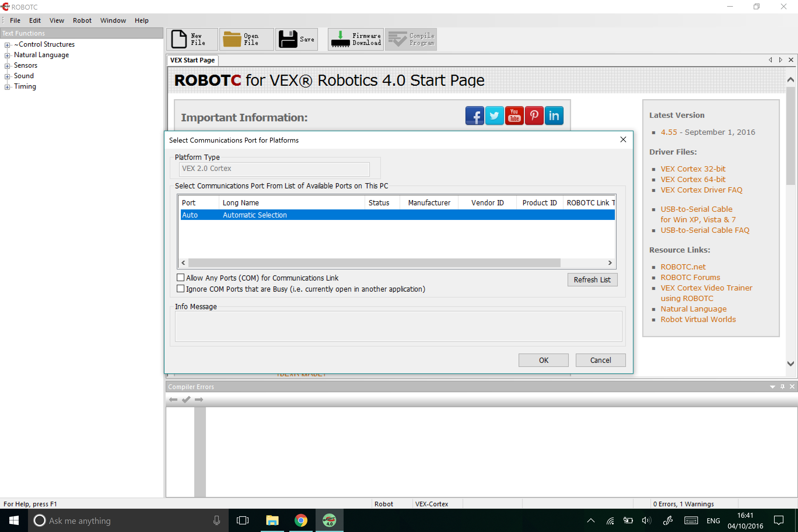Open the View menu

tap(57, 20)
